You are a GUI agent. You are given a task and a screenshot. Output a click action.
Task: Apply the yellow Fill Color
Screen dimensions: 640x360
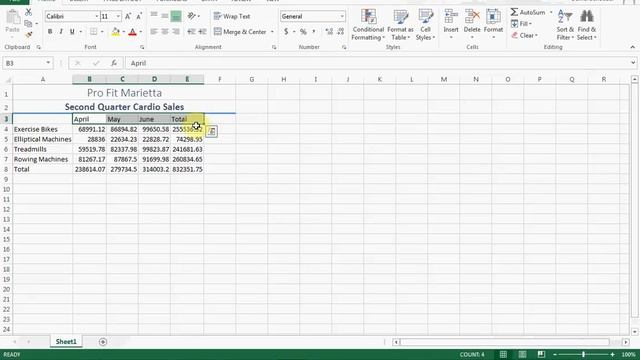coord(116,31)
